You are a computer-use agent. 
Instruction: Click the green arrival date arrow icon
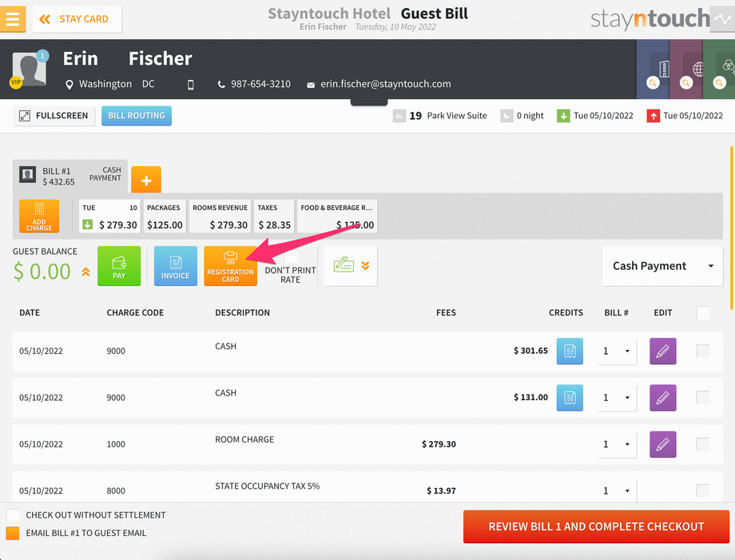563,116
